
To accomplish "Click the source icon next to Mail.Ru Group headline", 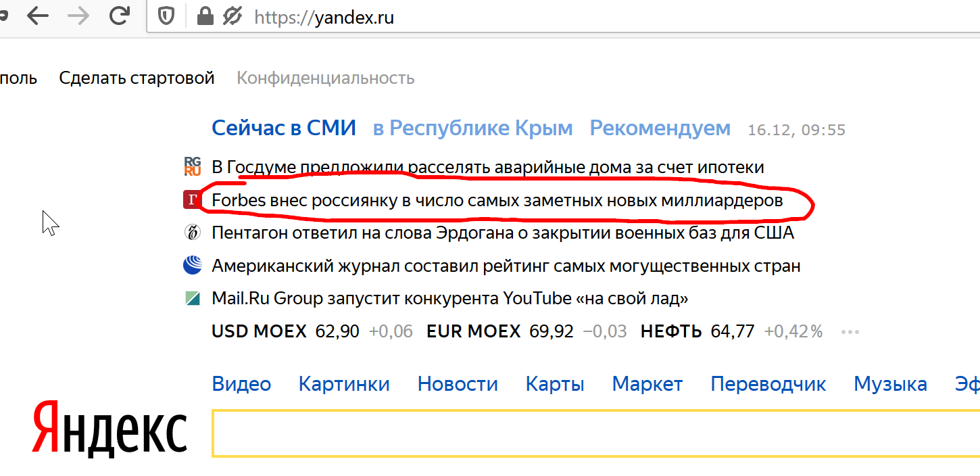I will pos(193,298).
